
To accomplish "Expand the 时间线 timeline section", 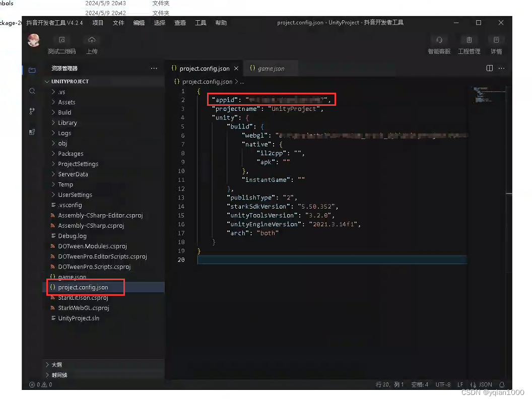I will tap(103, 375).
